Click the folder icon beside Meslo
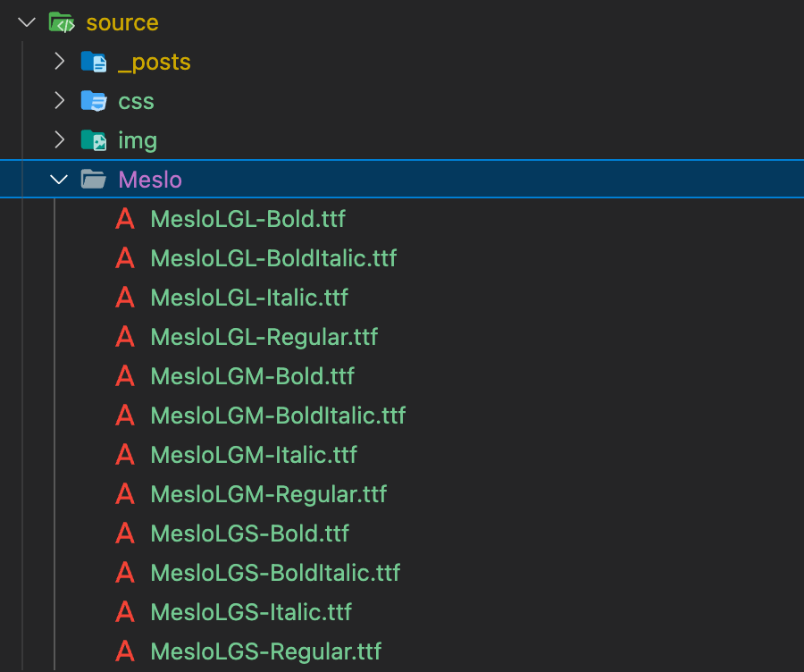The width and height of the screenshot is (804, 672). point(94,179)
